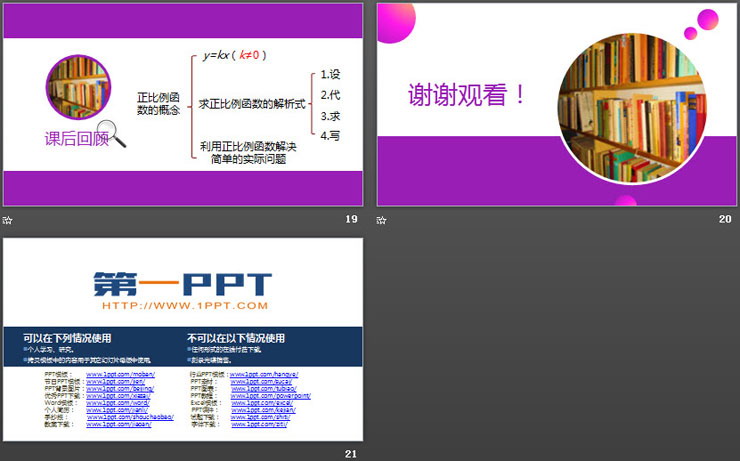
Task: Click the y=kx (k≠0) formula text
Action: [235, 55]
